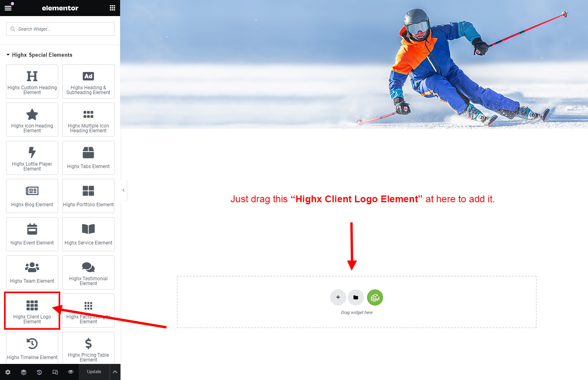588x380 pixels.
Task: Select the Highx Testimonial Element widget
Action: point(88,272)
